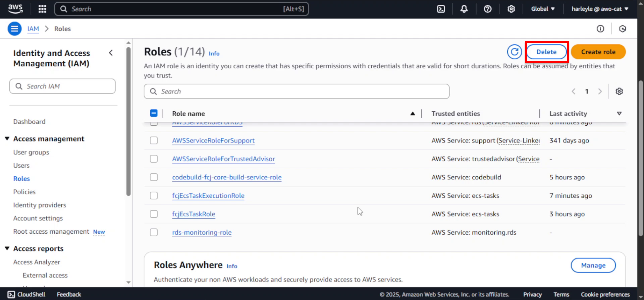Focus the Search IAM field
This screenshot has height=300, width=644.
point(62,86)
